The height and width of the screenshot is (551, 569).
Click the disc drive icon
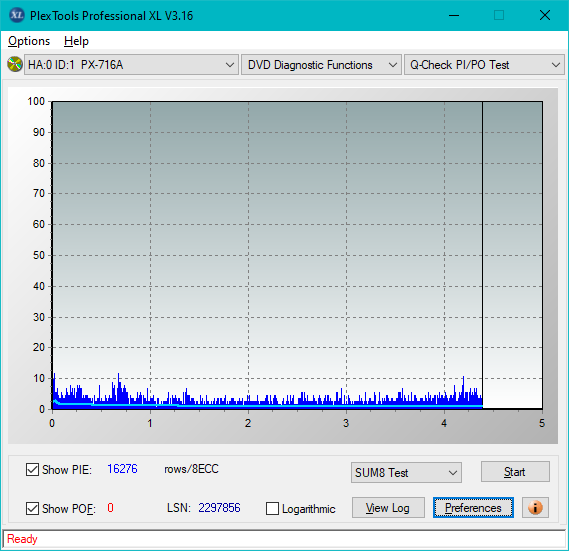[x=15, y=65]
